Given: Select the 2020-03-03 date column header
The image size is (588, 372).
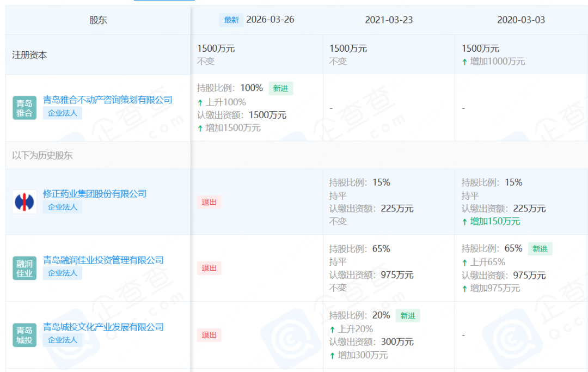Looking at the screenshot, I should pyautogui.click(x=521, y=20).
